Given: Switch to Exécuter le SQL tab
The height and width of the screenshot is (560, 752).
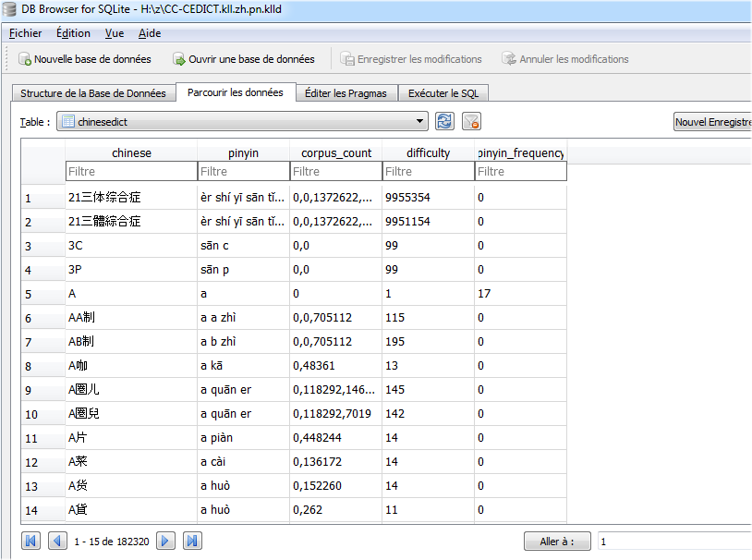Looking at the screenshot, I should point(443,93).
